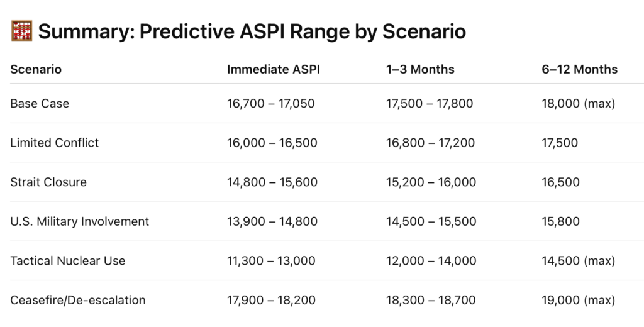Image resolution: width=644 pixels, height=327 pixels.
Task: Click the Strait Closure scenario cell
Action: pos(48,182)
